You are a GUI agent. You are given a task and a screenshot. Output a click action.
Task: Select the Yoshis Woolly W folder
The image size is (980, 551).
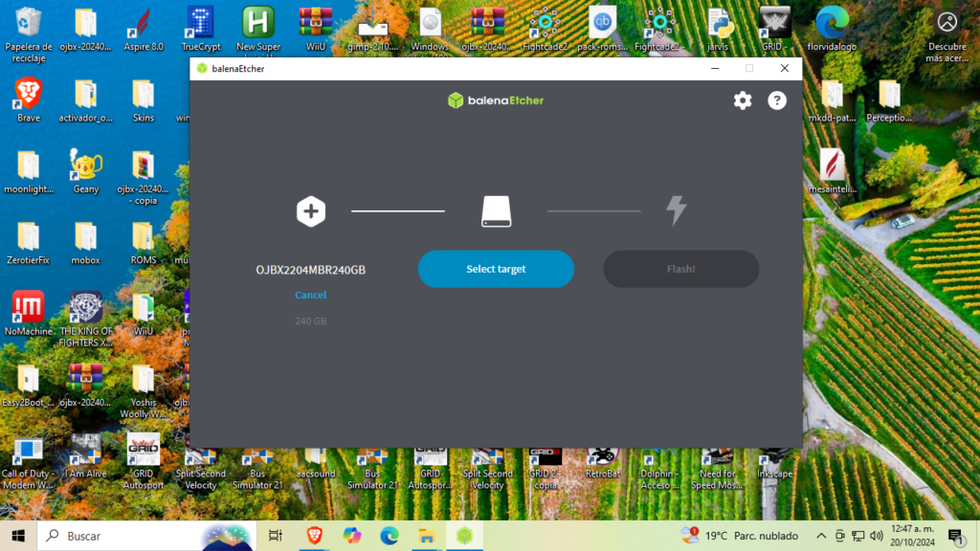pos(144,390)
